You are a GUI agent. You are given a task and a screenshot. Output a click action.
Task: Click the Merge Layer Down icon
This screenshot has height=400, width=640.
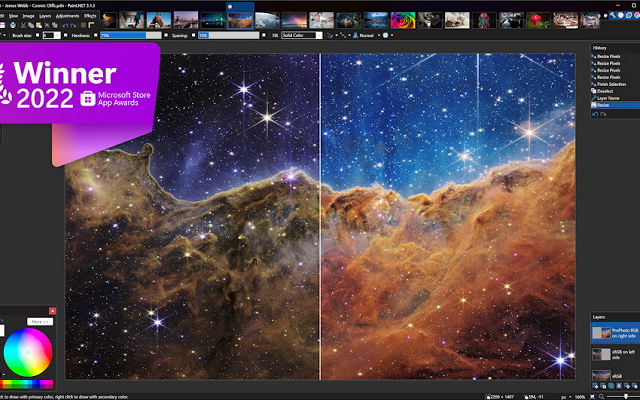pyautogui.click(x=619, y=386)
